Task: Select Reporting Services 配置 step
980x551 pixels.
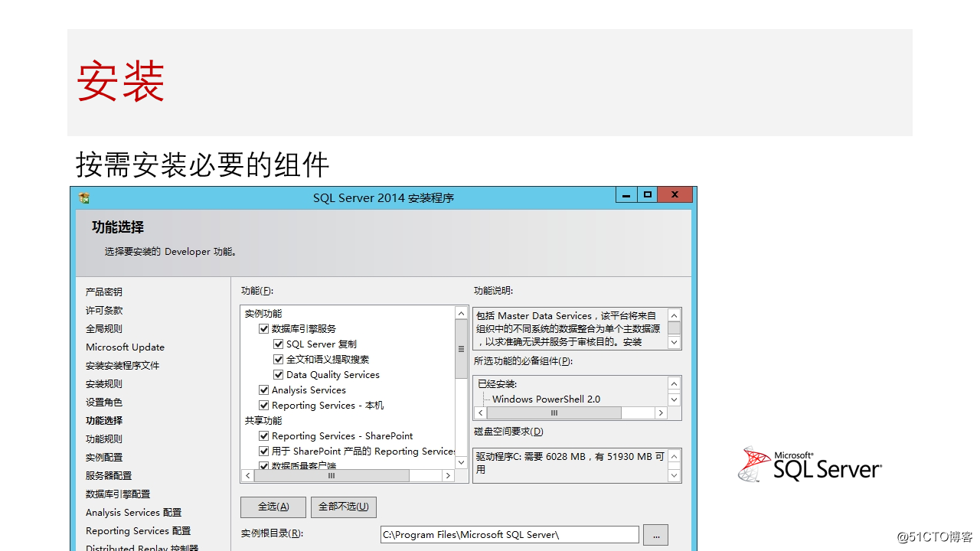Action: pos(139,531)
